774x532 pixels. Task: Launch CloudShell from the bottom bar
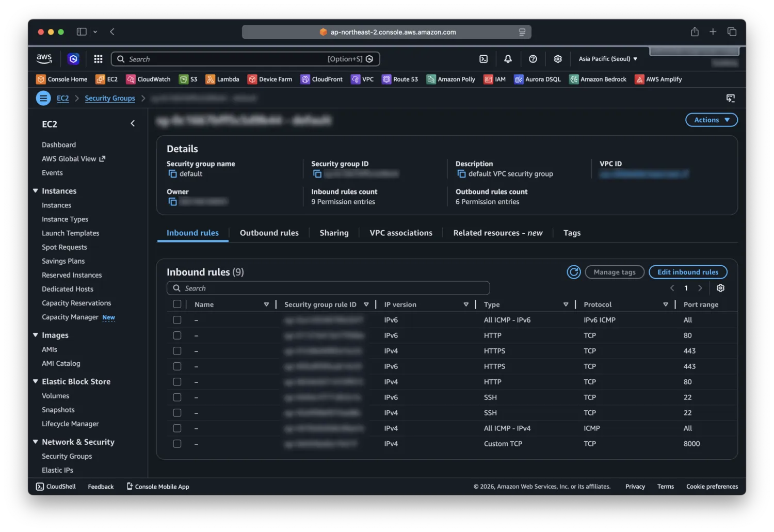(55, 486)
